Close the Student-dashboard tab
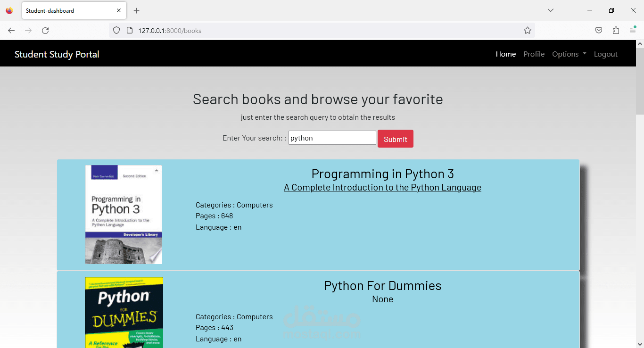The height and width of the screenshot is (348, 644). [119, 10]
